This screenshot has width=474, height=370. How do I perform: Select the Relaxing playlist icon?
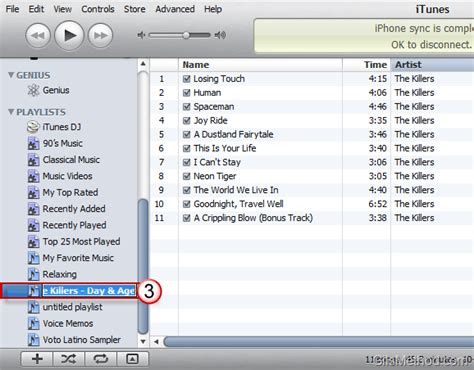tap(33, 274)
